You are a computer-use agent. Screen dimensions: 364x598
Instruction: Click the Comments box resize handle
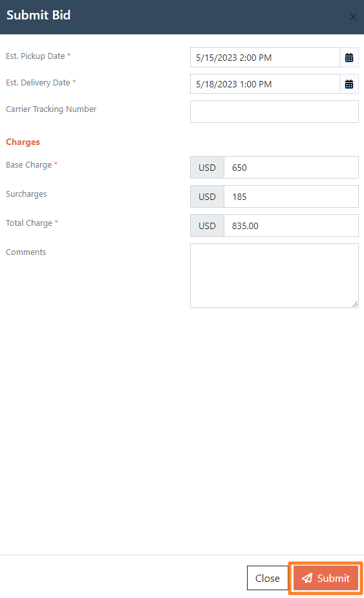355,304
